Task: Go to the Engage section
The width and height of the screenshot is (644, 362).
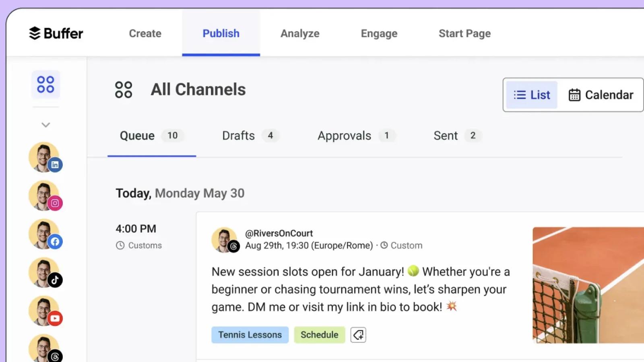Action: point(379,33)
